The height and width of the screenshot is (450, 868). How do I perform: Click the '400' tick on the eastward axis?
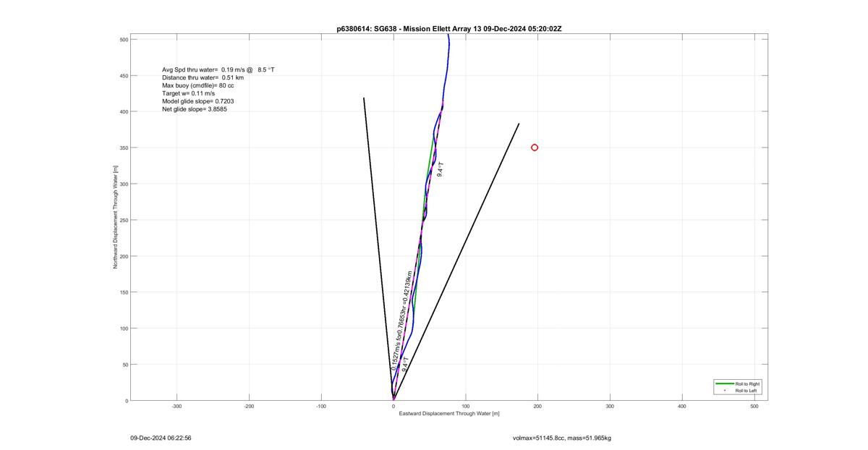(681, 406)
